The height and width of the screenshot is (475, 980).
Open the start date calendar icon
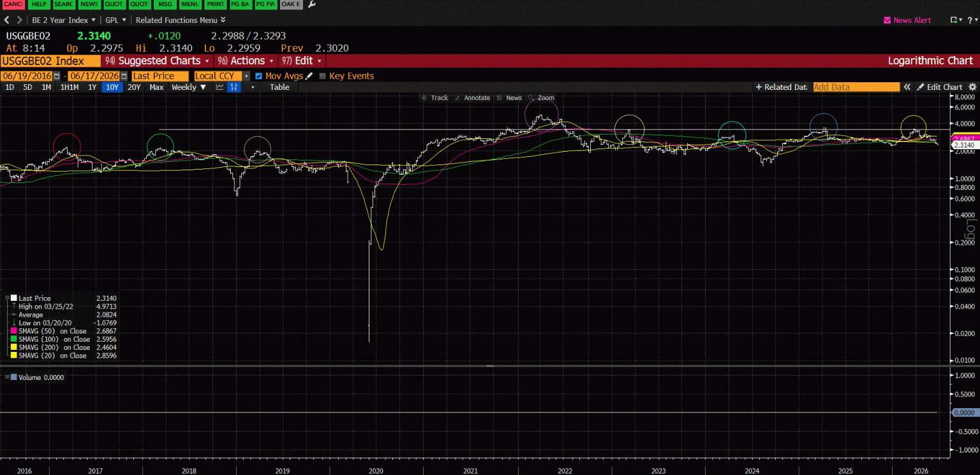(56, 76)
